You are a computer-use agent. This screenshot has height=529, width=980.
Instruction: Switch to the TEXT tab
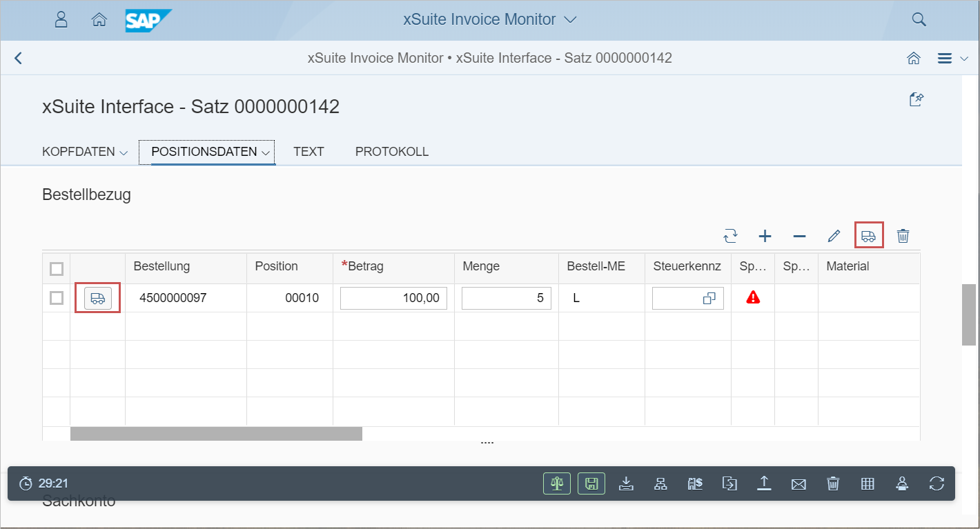308,152
